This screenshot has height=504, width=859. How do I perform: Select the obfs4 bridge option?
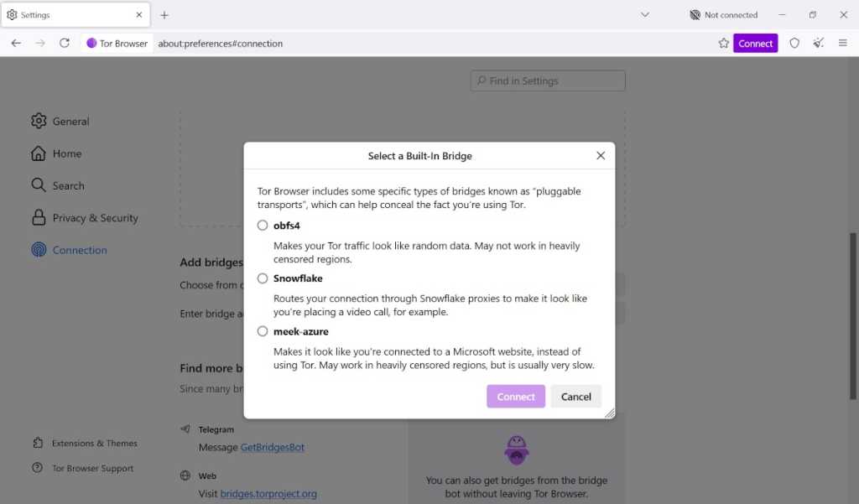pos(263,226)
